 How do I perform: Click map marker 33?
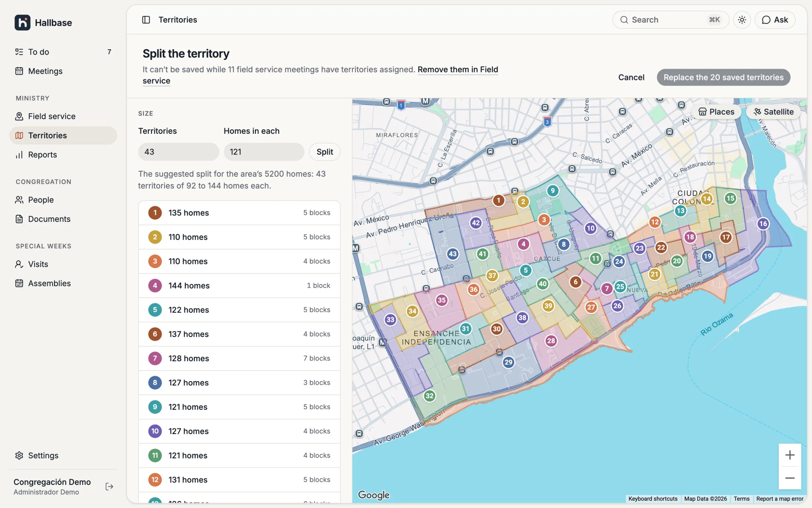coord(390,319)
